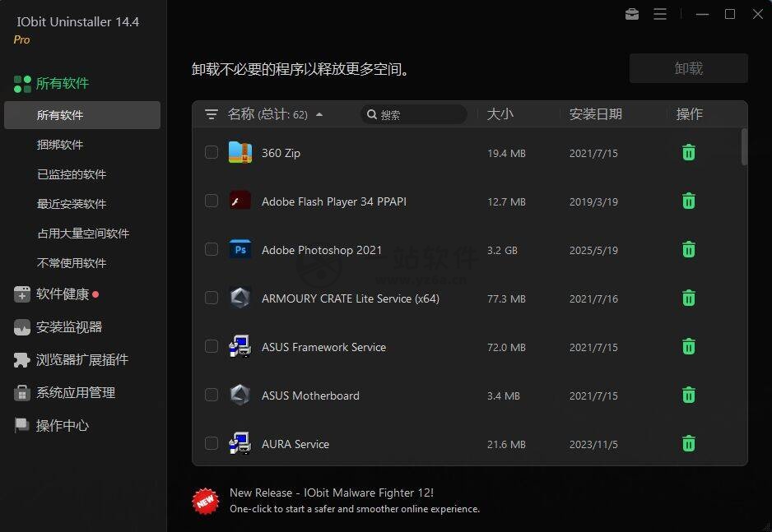The width and height of the screenshot is (772, 532).
Task: Select the Adobe Photoshop 2021 name text
Action: coord(322,250)
